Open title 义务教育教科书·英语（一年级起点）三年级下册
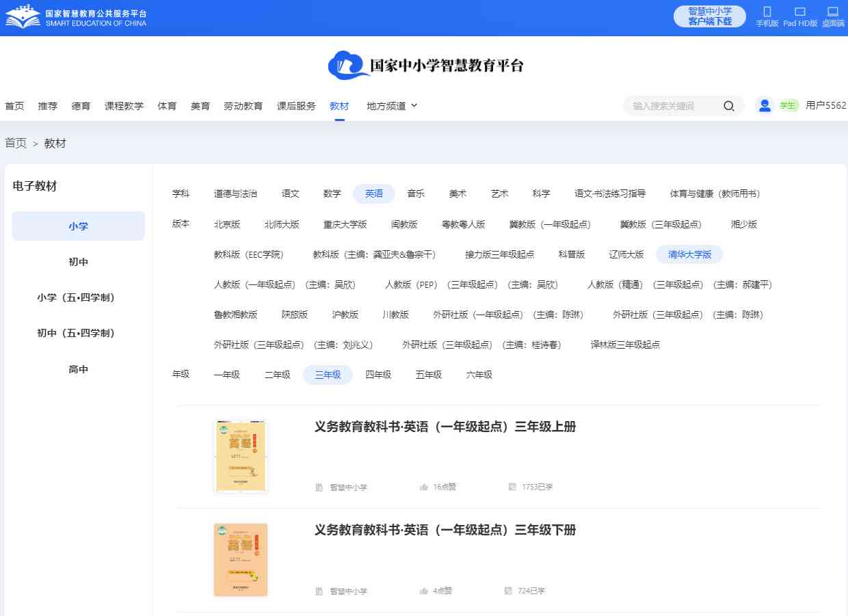 445,530
